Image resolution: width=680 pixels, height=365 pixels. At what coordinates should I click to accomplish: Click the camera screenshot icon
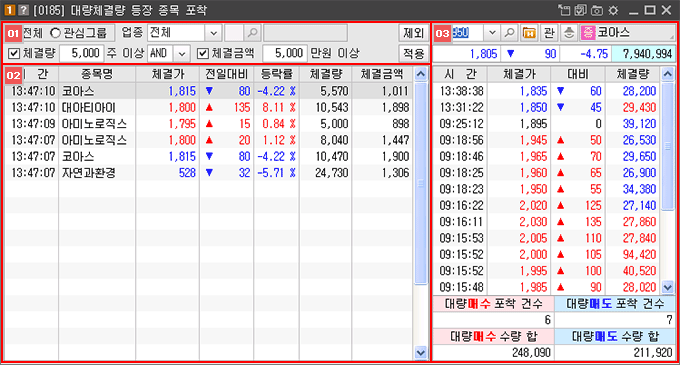[597, 10]
